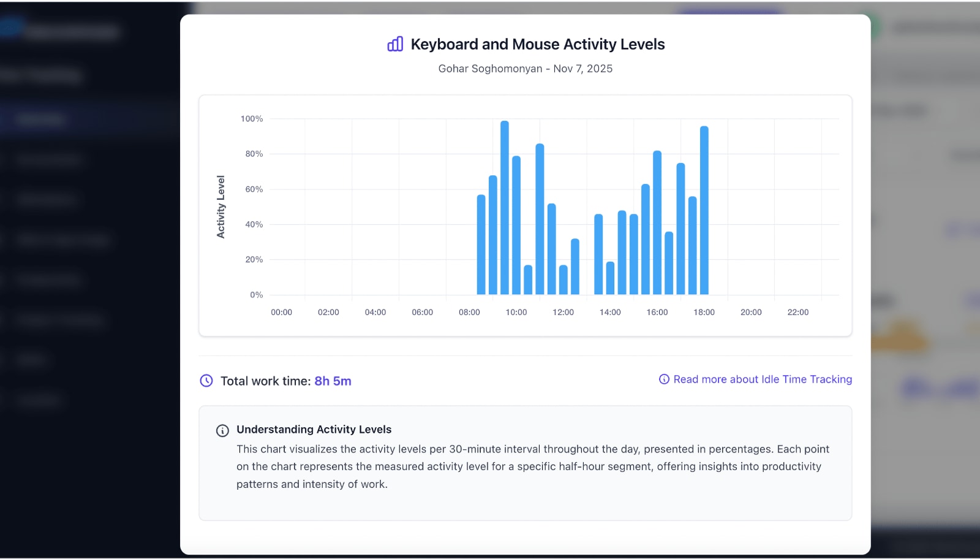
Task: Click the app logo in the top-left sidebar
Action: click(x=10, y=27)
